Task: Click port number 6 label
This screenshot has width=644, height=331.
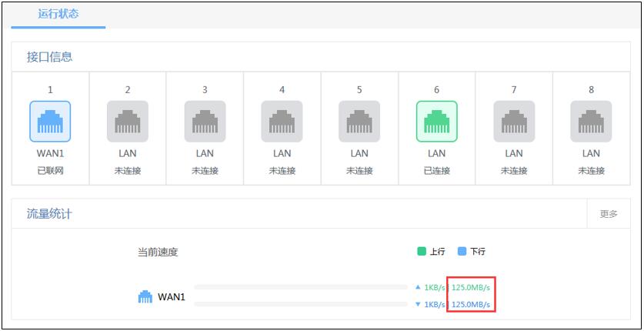Action: coord(436,90)
